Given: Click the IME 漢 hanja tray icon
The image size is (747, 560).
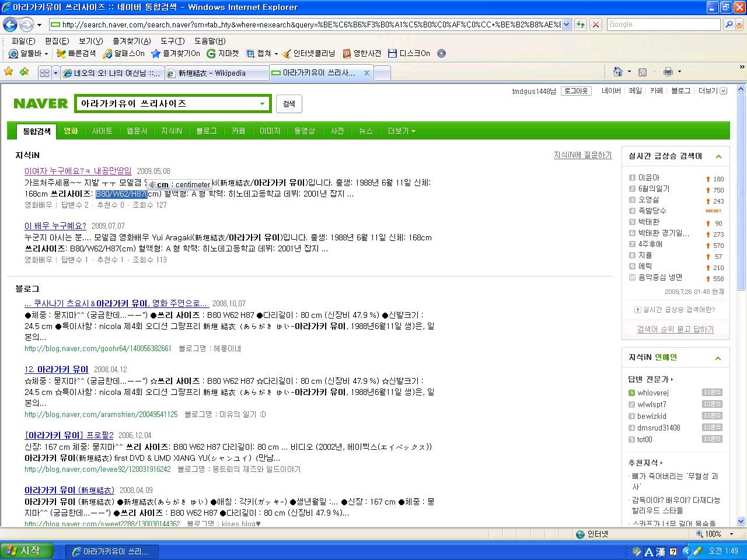Looking at the screenshot, I should pyautogui.click(x=660, y=551).
